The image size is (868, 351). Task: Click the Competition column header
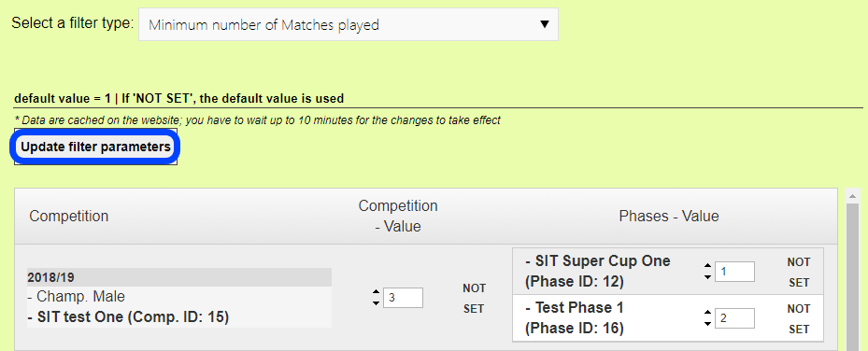[68, 217]
